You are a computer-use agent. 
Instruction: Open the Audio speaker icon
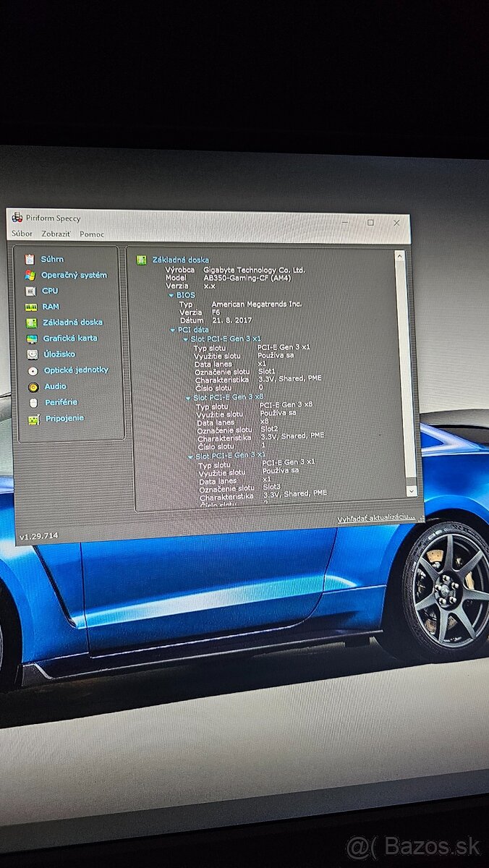(33, 387)
